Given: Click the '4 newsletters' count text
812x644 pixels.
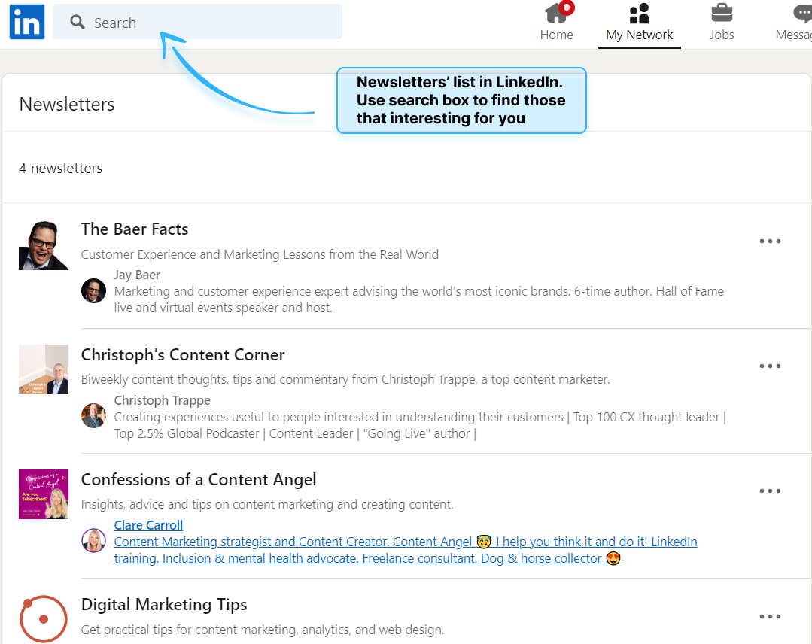Looking at the screenshot, I should pyautogui.click(x=61, y=169).
